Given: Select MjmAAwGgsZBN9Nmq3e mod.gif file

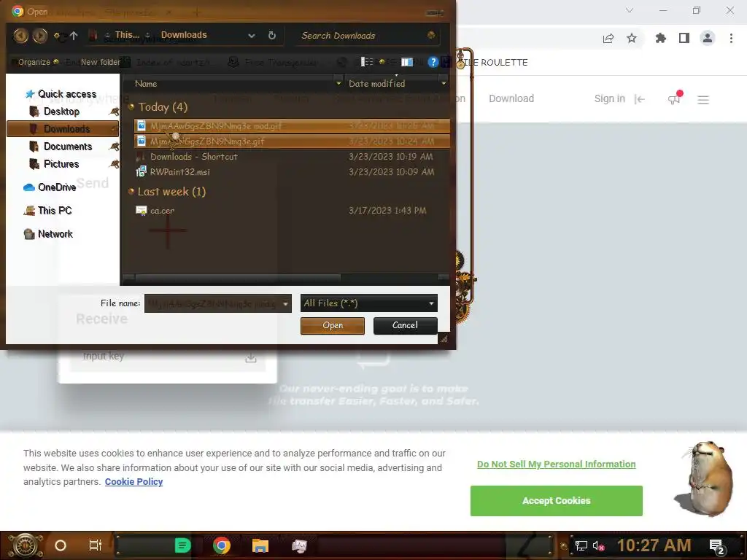Looking at the screenshot, I should [292, 126].
